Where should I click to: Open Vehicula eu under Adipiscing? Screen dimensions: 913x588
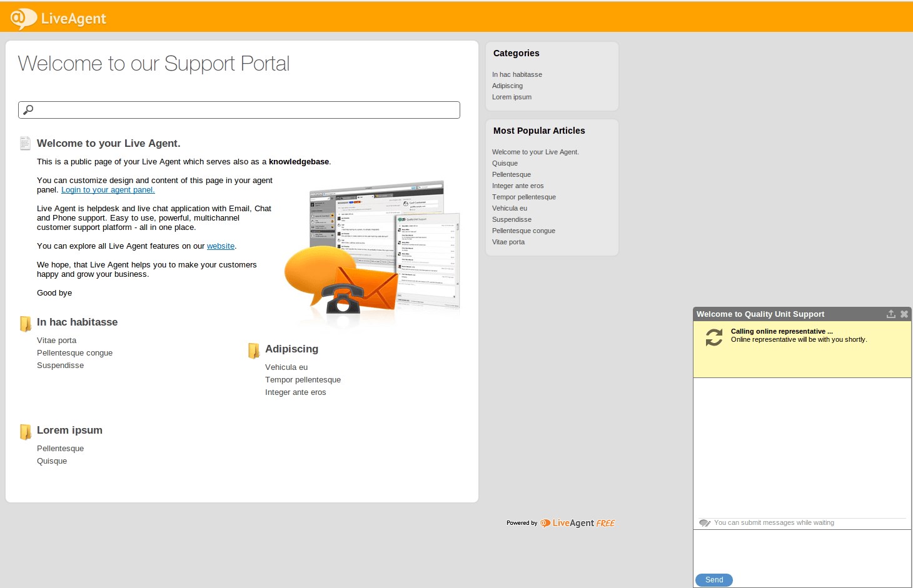(x=286, y=367)
